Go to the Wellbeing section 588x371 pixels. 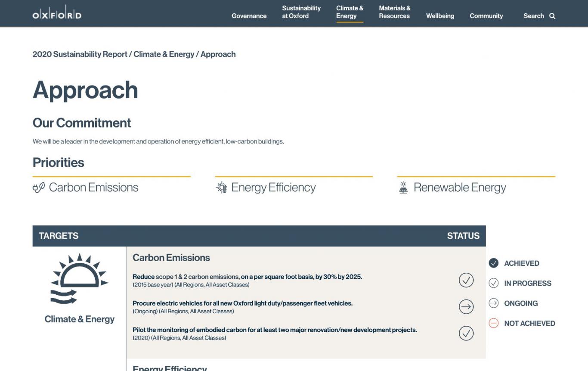[440, 16]
